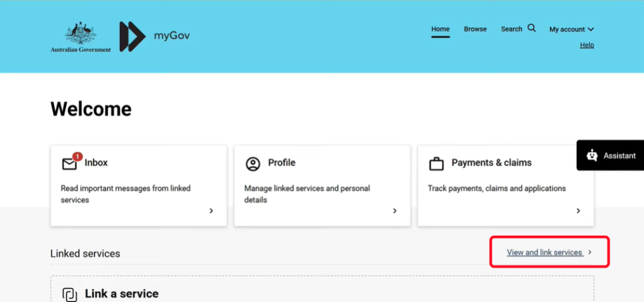Click the myGov double-arrow logo
The image size is (644, 302).
tap(132, 36)
